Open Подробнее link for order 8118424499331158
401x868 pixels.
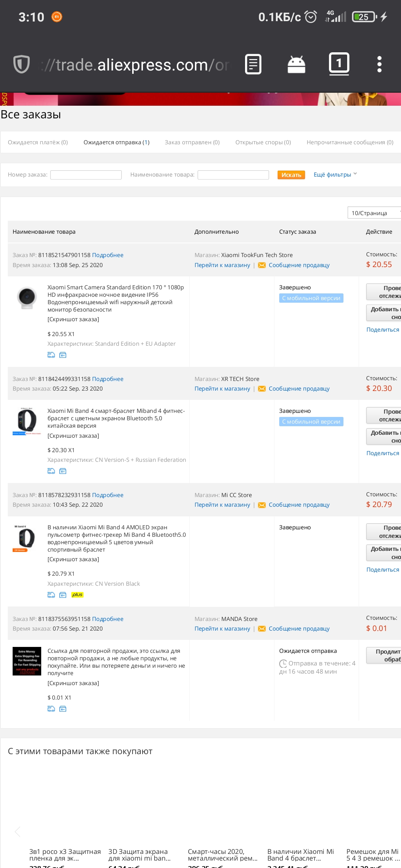point(108,379)
